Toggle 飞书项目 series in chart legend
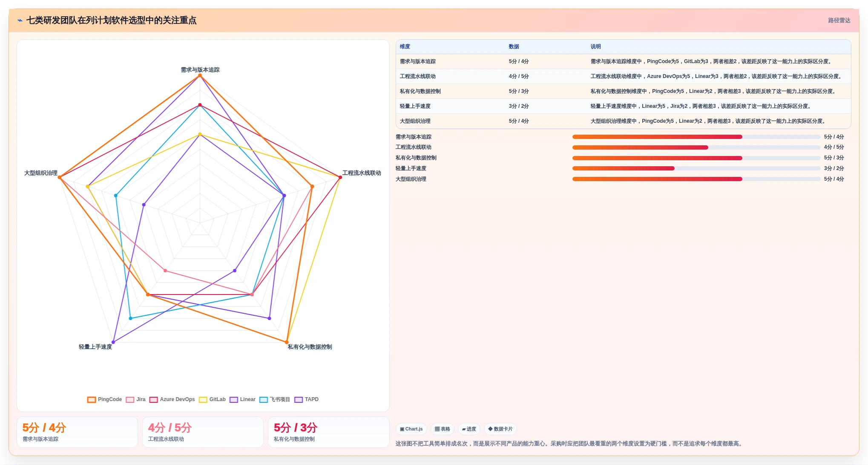Screen dimensions: 868x465 [x=275, y=399]
